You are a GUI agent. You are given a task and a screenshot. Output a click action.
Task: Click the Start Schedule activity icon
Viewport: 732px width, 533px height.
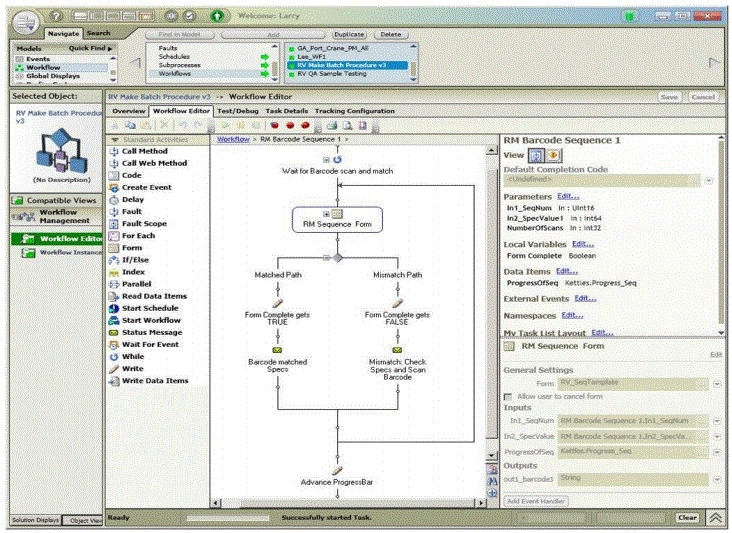click(x=112, y=308)
